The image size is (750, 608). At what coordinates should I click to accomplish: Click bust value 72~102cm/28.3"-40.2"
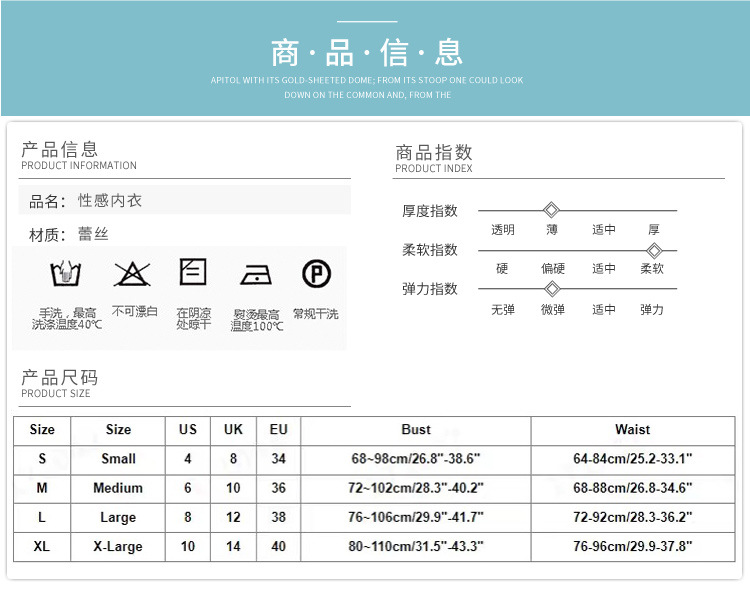pyautogui.click(x=416, y=488)
